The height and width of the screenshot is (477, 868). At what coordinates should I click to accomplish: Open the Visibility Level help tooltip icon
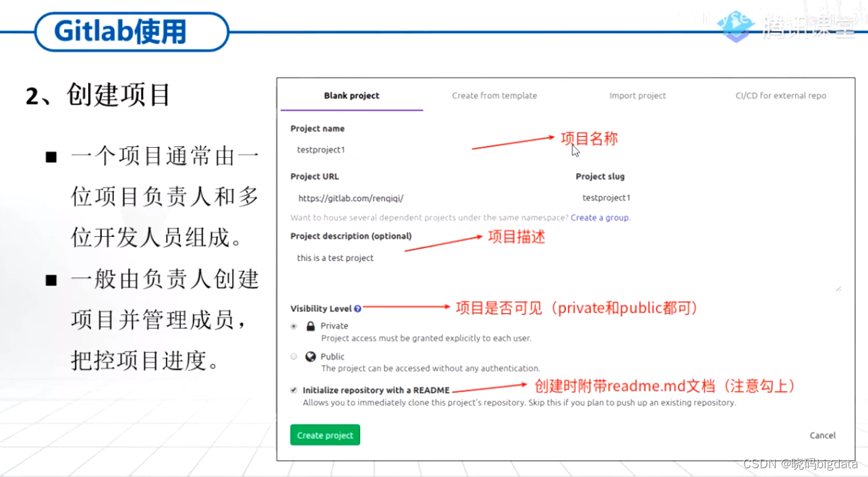pos(358,308)
